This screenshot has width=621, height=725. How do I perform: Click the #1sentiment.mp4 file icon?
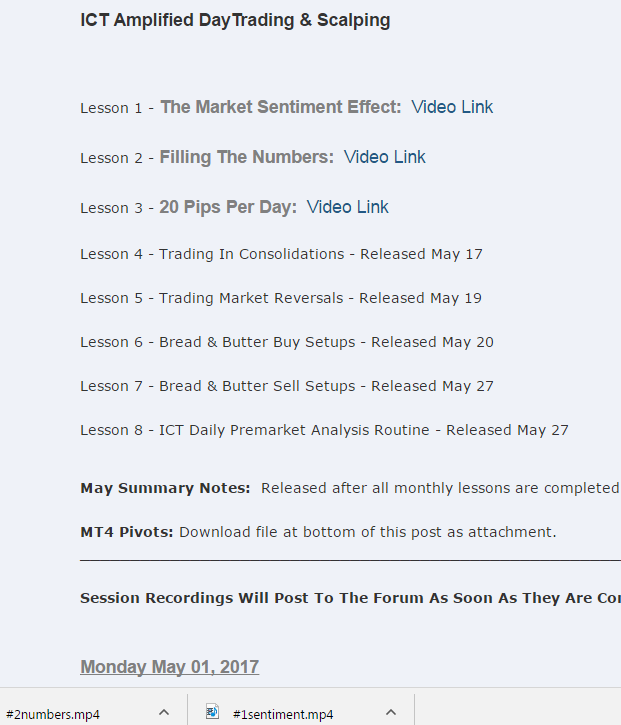(x=212, y=713)
